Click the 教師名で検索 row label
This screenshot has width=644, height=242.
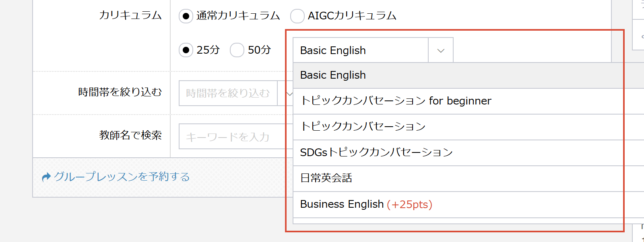pyautogui.click(x=130, y=135)
